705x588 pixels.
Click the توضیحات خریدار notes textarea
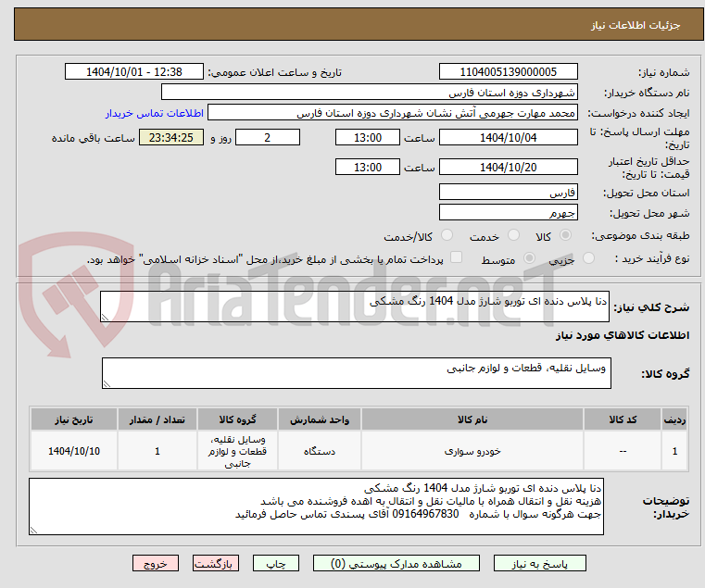click(x=317, y=507)
